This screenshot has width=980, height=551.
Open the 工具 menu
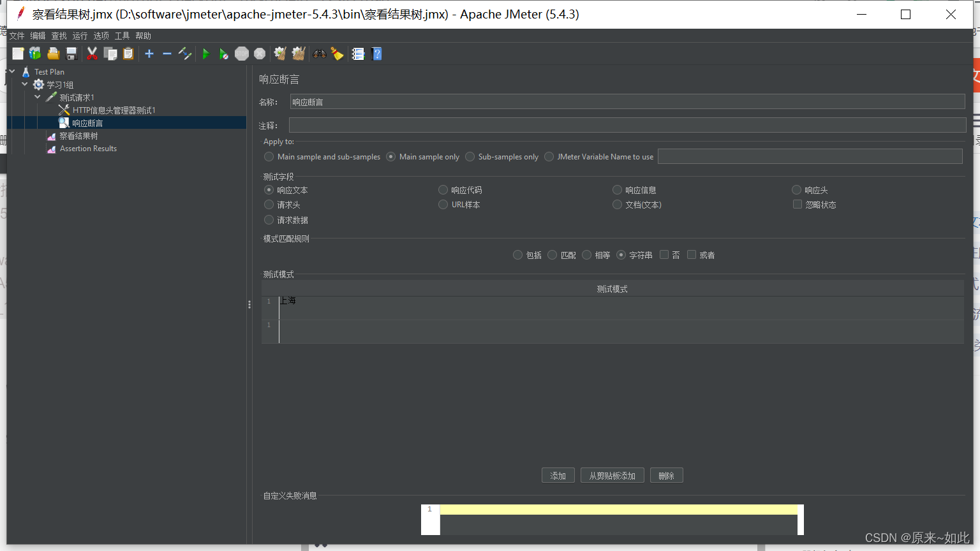pyautogui.click(x=122, y=36)
